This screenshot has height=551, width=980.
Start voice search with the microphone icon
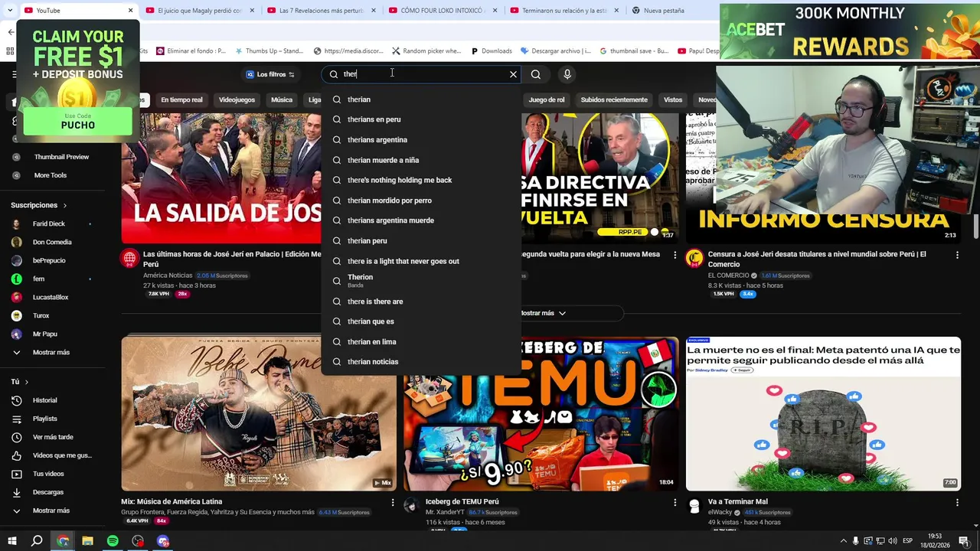click(x=567, y=74)
